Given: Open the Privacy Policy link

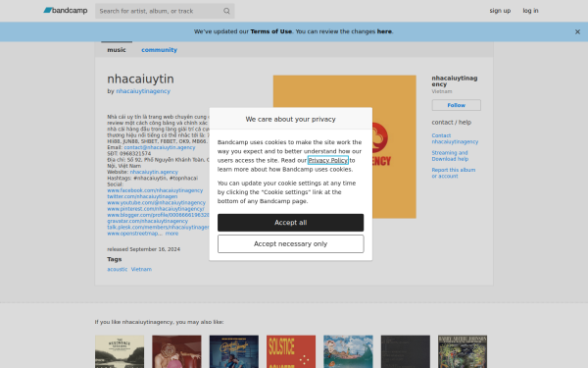Looking at the screenshot, I should pyautogui.click(x=327, y=160).
